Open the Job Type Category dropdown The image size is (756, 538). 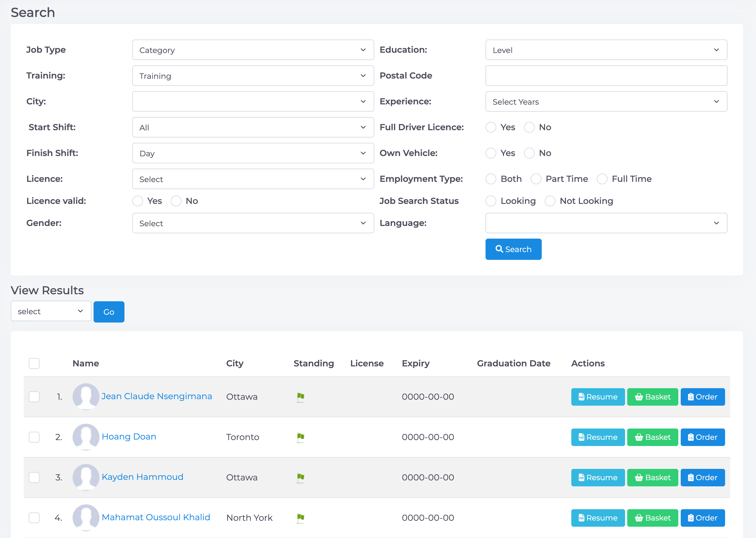tap(253, 50)
